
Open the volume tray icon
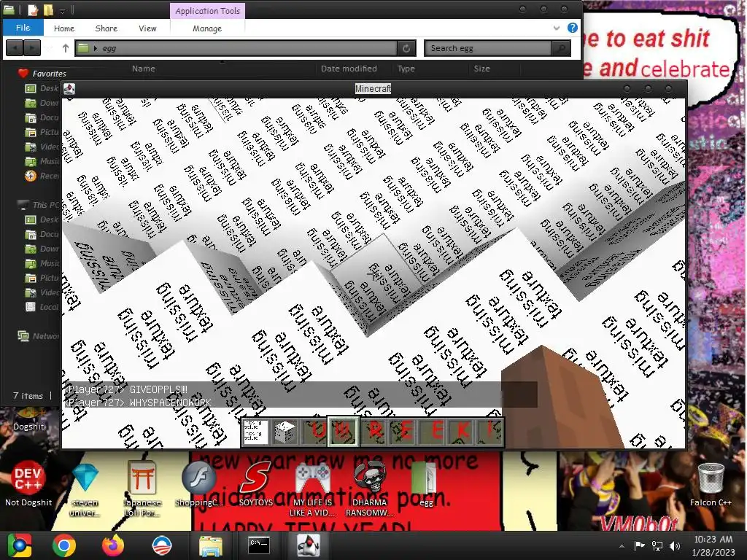click(674, 545)
